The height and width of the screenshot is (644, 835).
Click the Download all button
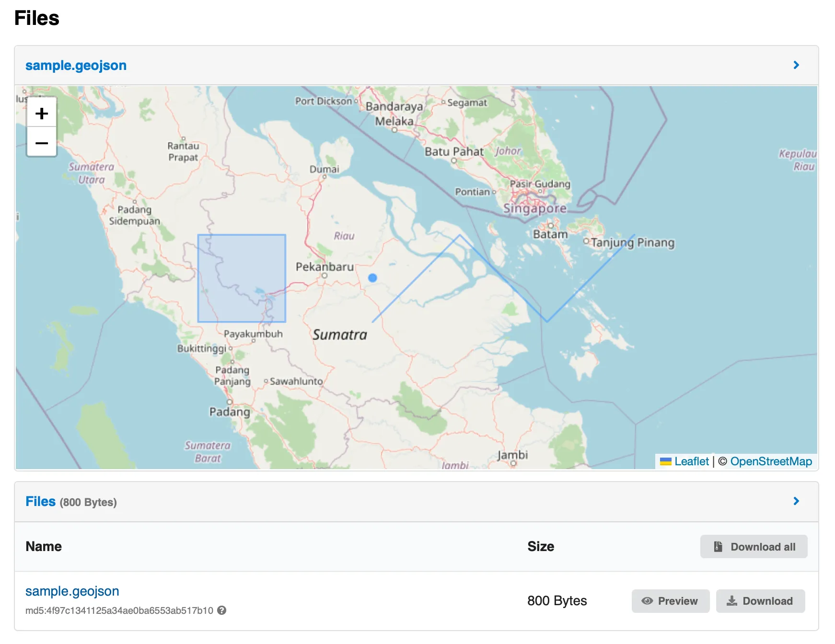click(x=754, y=547)
